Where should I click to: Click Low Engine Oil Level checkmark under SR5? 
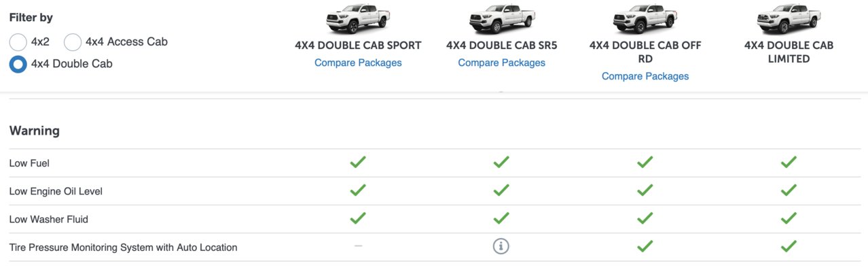point(501,190)
